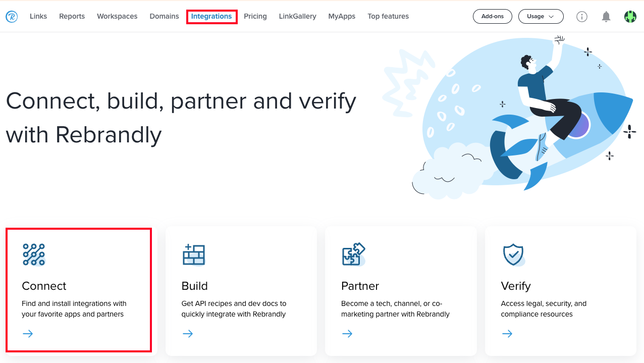
Task: Open the Reports tab
Action: 72,17
